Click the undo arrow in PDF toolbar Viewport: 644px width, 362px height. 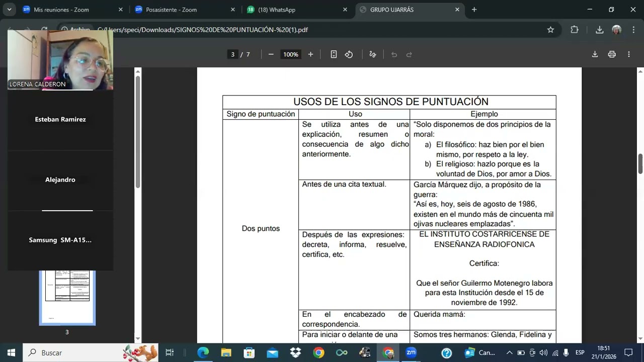pyautogui.click(x=394, y=54)
